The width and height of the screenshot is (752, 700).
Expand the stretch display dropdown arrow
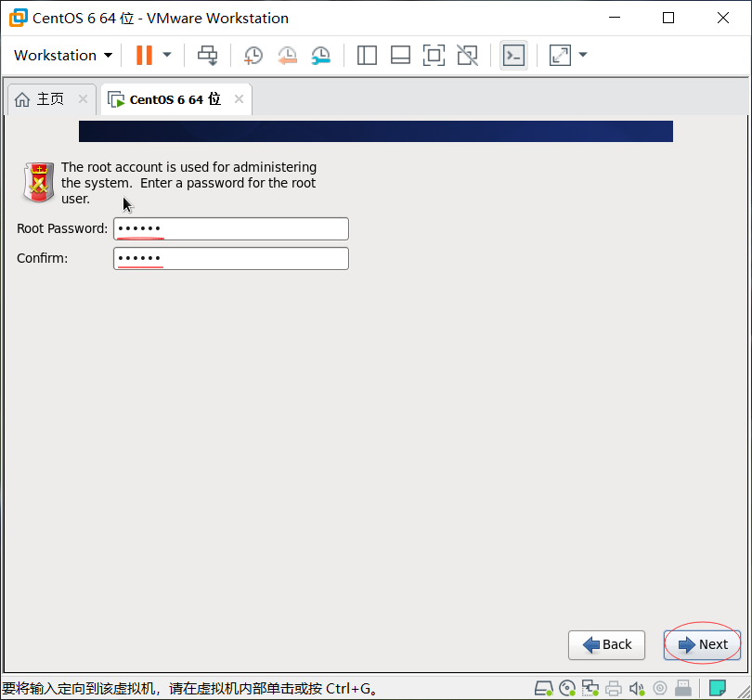583,55
